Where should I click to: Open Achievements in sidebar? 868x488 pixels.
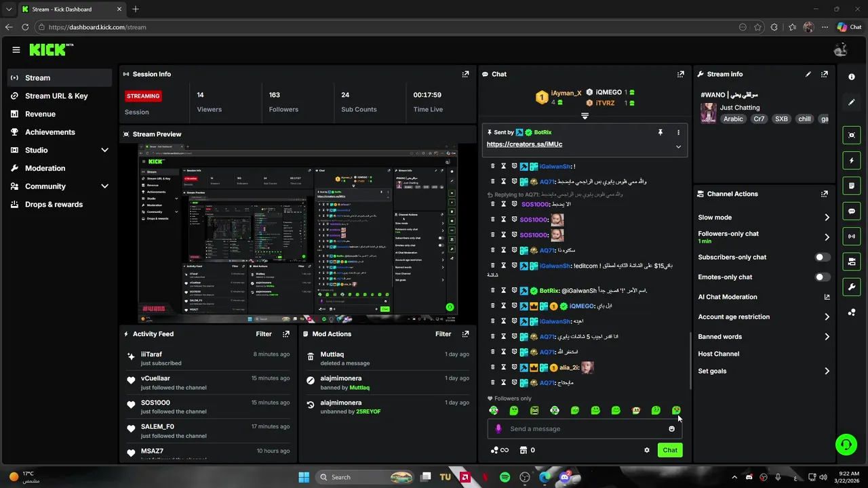(60, 132)
